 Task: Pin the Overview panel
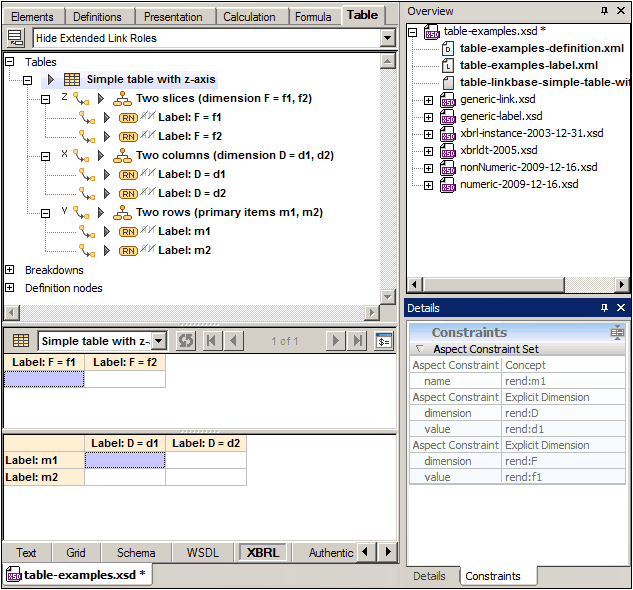click(604, 10)
